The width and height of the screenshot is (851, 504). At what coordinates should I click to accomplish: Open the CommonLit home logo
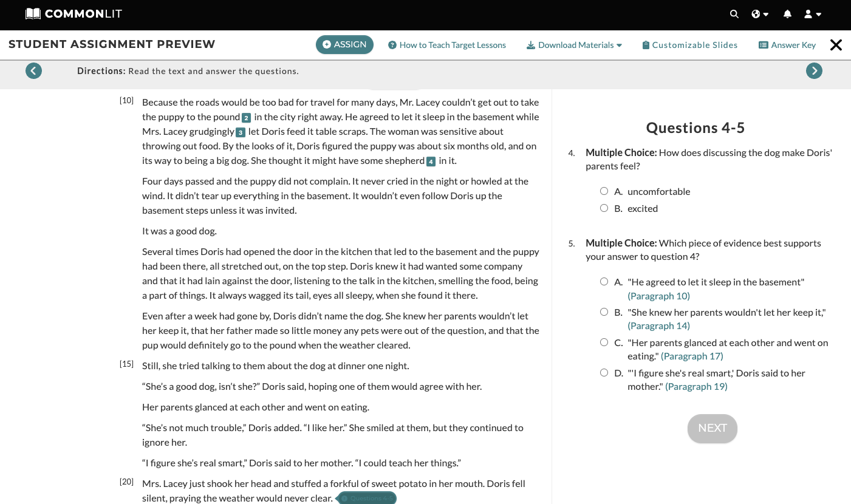click(x=73, y=13)
